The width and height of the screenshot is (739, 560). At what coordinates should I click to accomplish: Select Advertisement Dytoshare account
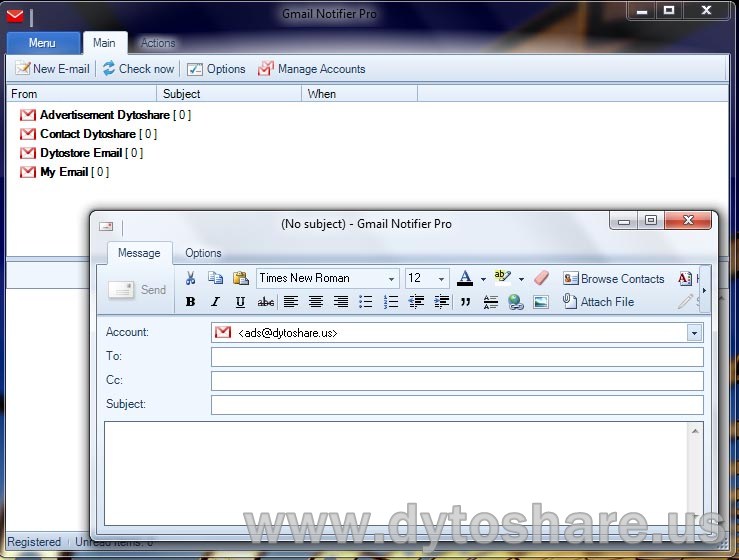pyautogui.click(x=106, y=115)
